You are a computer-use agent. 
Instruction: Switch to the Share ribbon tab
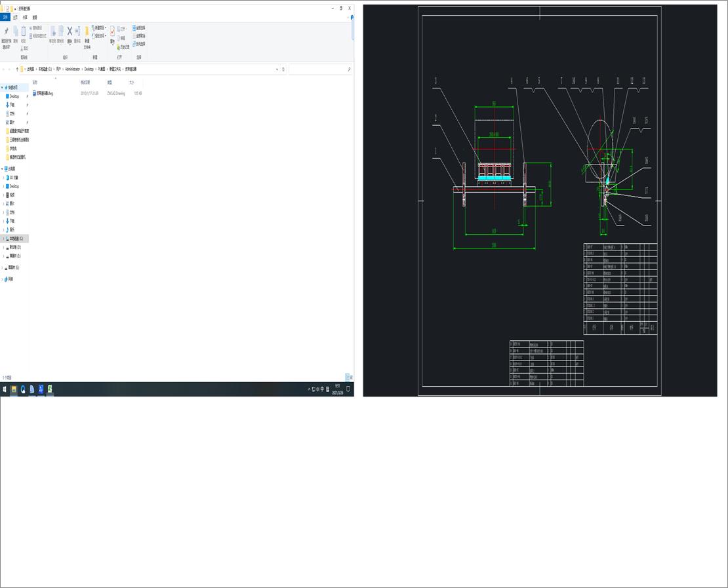click(x=25, y=17)
